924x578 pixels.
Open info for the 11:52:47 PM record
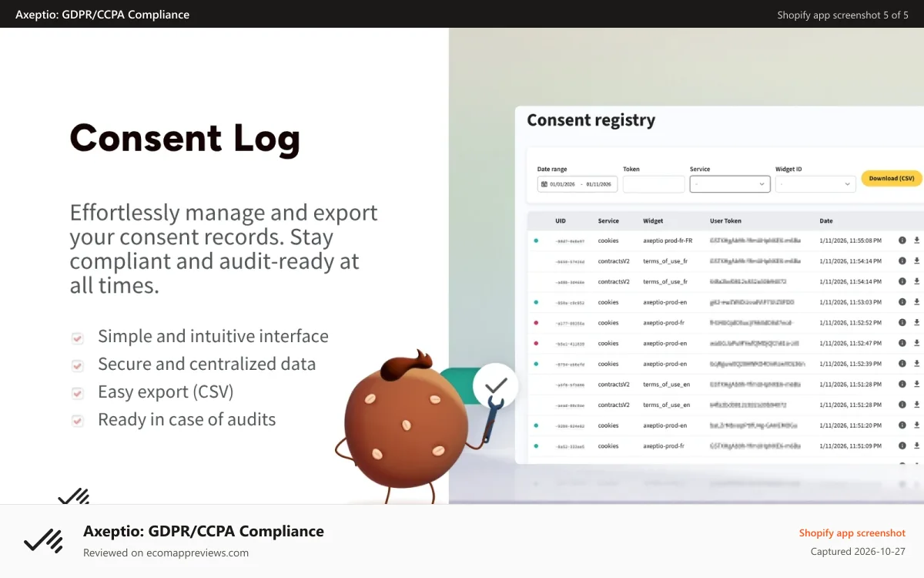click(902, 343)
